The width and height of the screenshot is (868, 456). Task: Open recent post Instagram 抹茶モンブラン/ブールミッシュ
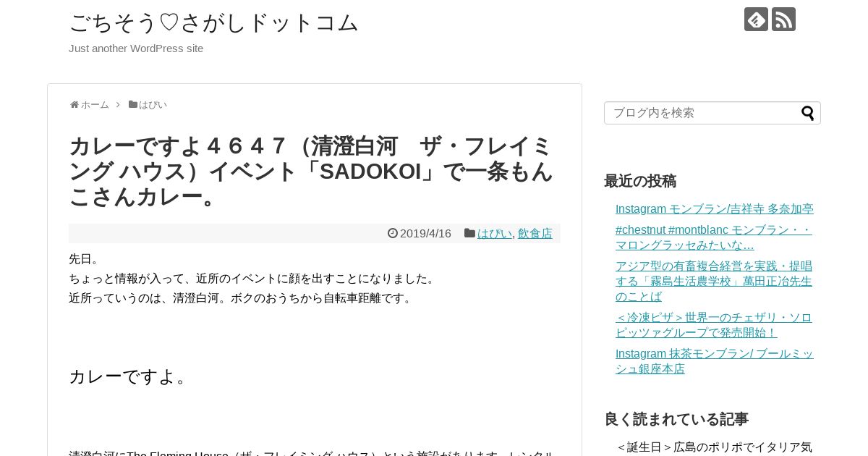(715, 361)
